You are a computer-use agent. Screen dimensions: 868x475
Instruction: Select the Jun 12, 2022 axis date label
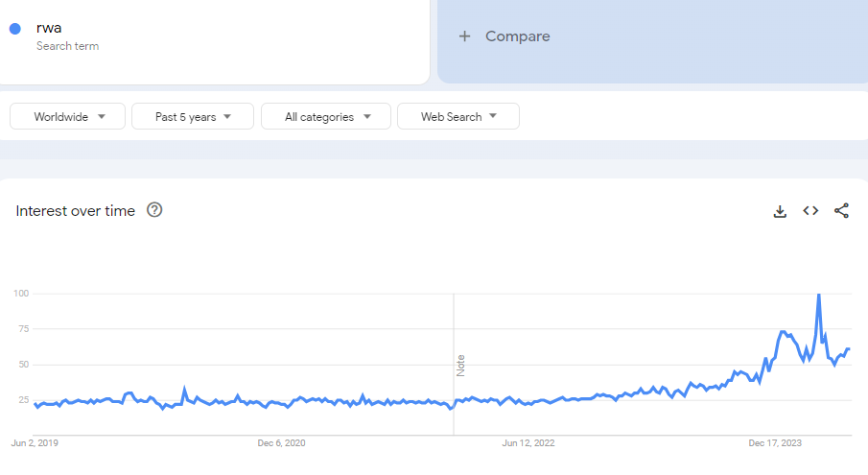pos(528,443)
